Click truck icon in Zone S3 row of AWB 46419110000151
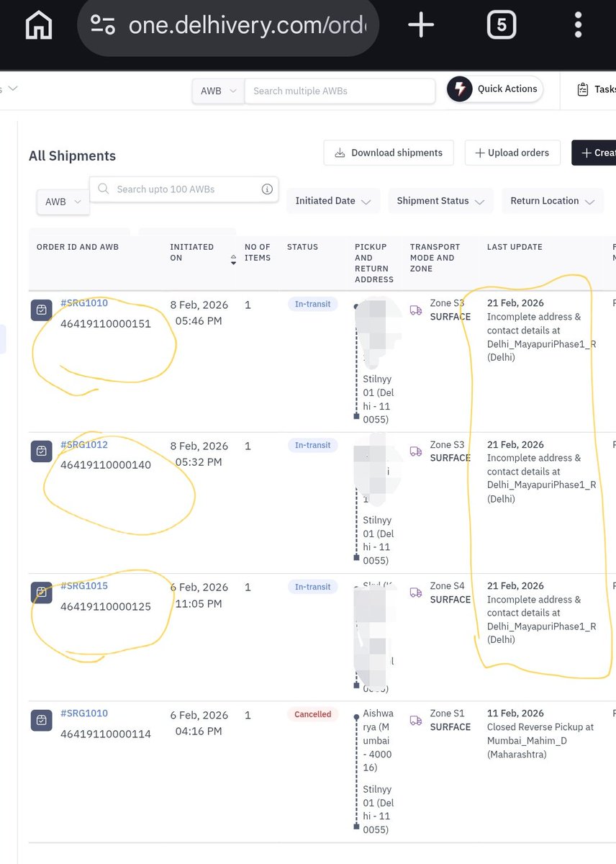The image size is (616, 864). [x=416, y=310]
